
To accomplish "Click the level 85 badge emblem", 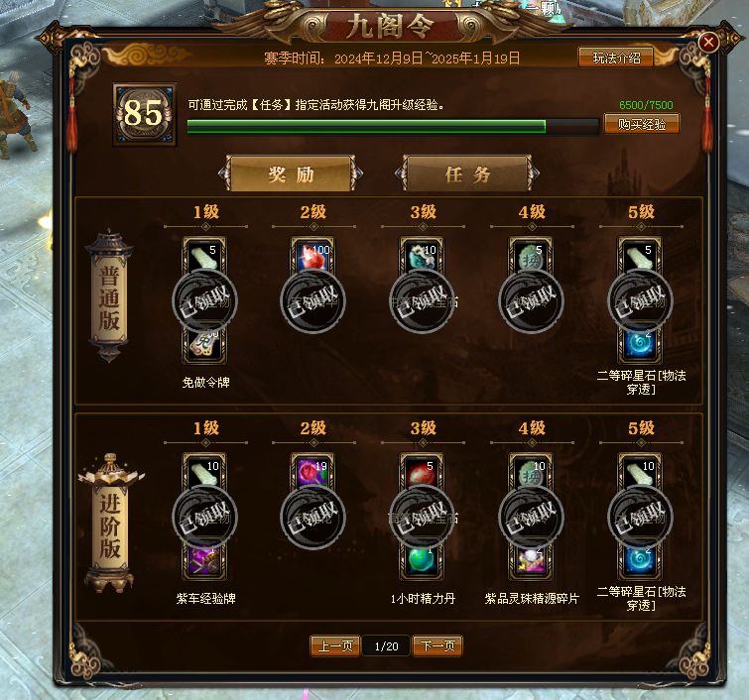I will pyautogui.click(x=144, y=114).
